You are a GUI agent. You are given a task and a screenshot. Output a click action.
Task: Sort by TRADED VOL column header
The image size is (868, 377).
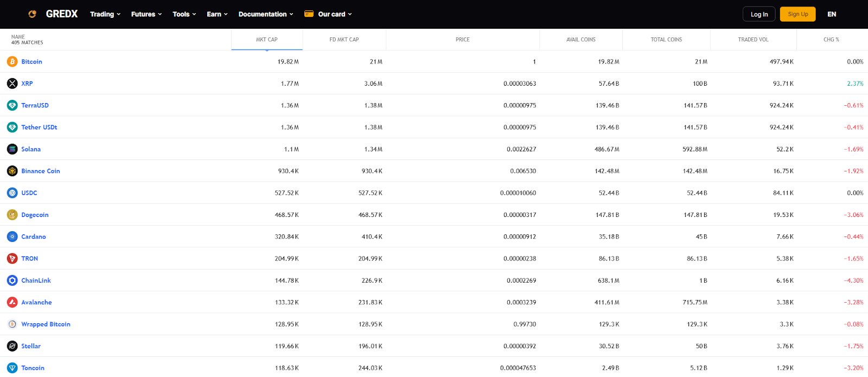point(753,40)
